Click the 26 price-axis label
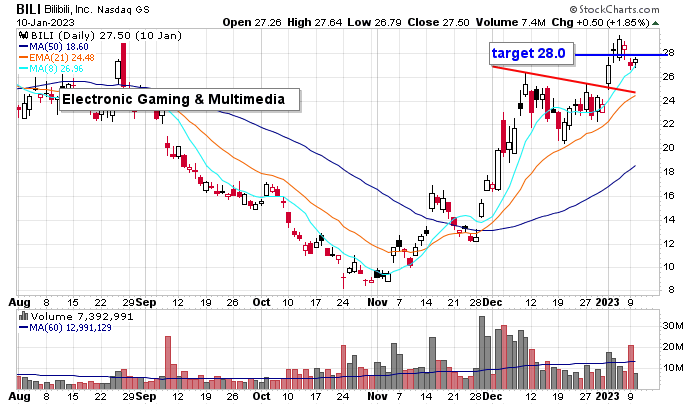The height and width of the screenshot is (405, 700). (668, 77)
